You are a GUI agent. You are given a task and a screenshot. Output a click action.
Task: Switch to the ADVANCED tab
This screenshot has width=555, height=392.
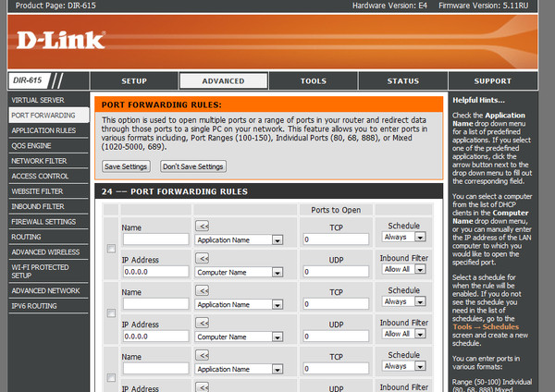tap(223, 81)
